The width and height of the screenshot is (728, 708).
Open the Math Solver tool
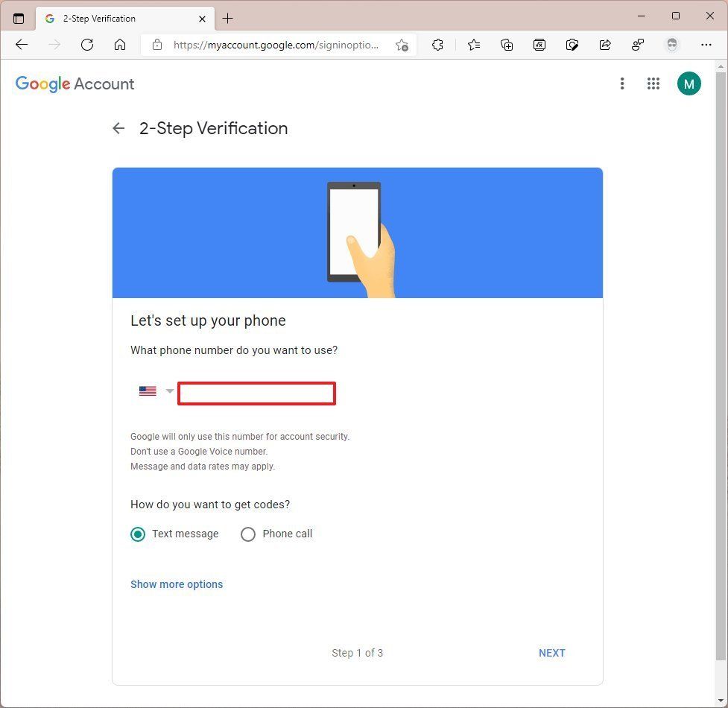click(x=539, y=45)
